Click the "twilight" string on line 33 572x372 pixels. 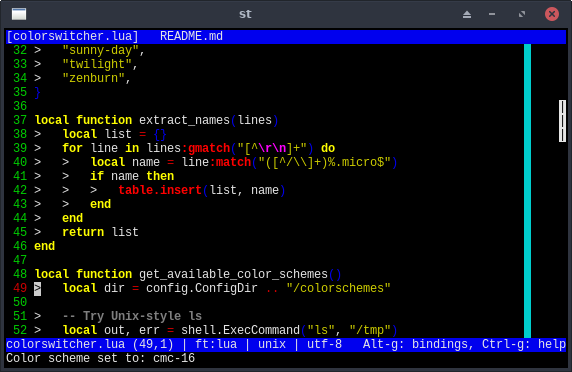pyautogui.click(x=97, y=64)
